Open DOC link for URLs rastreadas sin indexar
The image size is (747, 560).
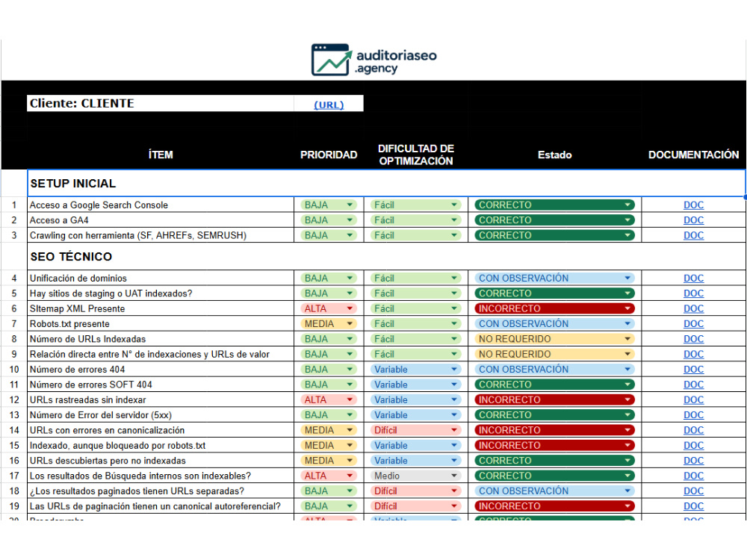694,400
